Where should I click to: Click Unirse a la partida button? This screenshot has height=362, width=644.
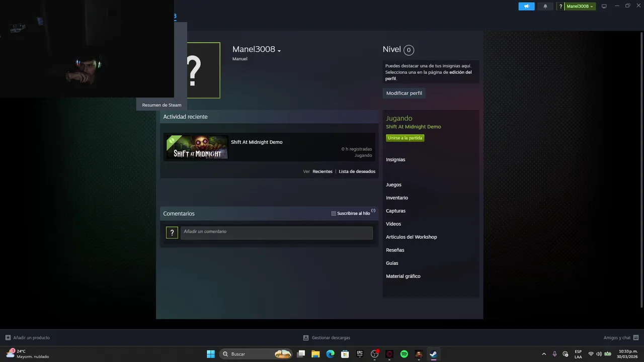click(405, 138)
